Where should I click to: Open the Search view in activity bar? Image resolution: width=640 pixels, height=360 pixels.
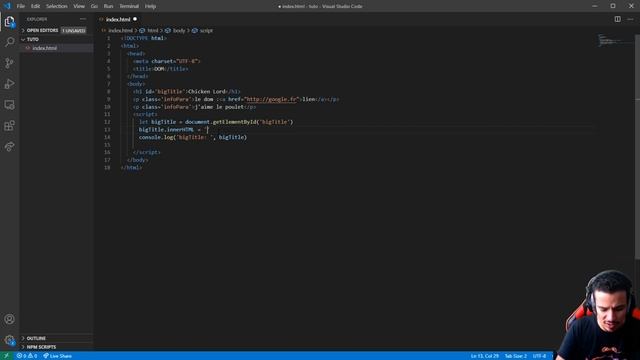click(x=9, y=42)
